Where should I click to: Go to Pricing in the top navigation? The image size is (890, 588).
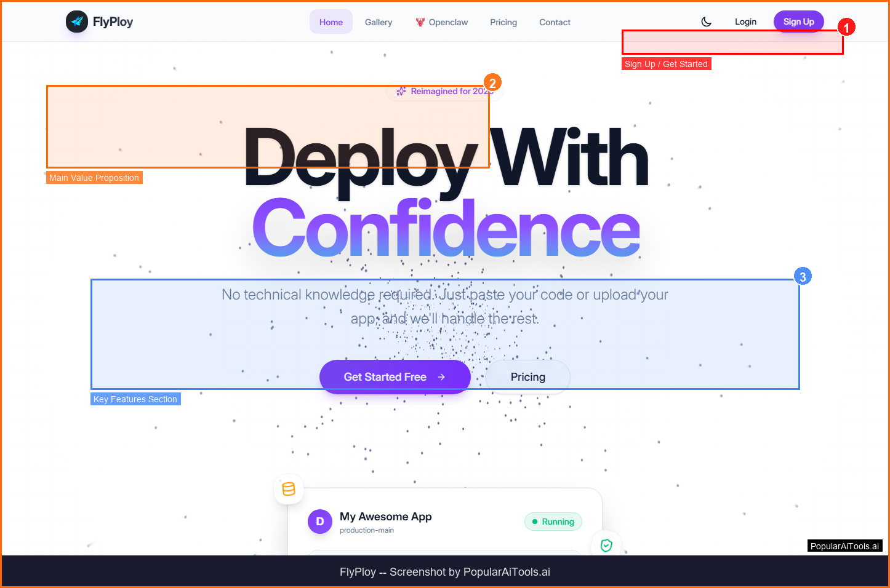[503, 22]
